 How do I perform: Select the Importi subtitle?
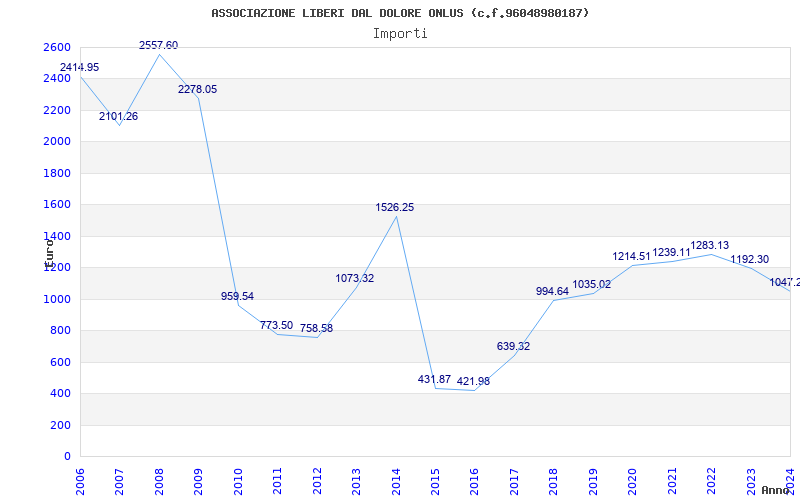400,34
